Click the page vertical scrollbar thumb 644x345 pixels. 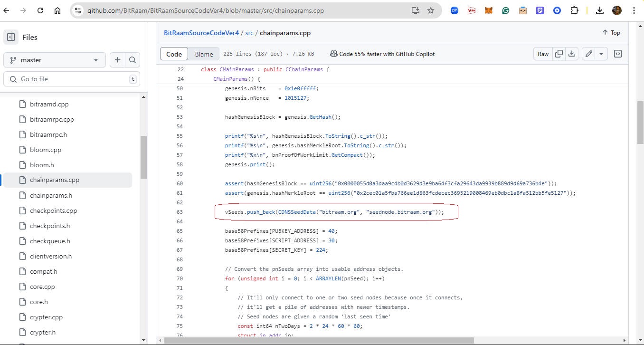click(x=640, y=123)
